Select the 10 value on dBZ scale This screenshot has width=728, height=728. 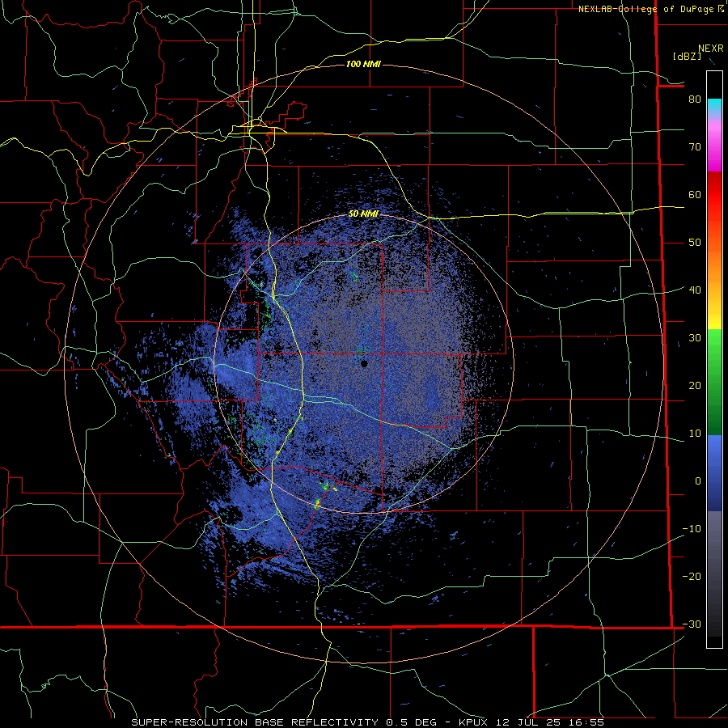pos(695,434)
